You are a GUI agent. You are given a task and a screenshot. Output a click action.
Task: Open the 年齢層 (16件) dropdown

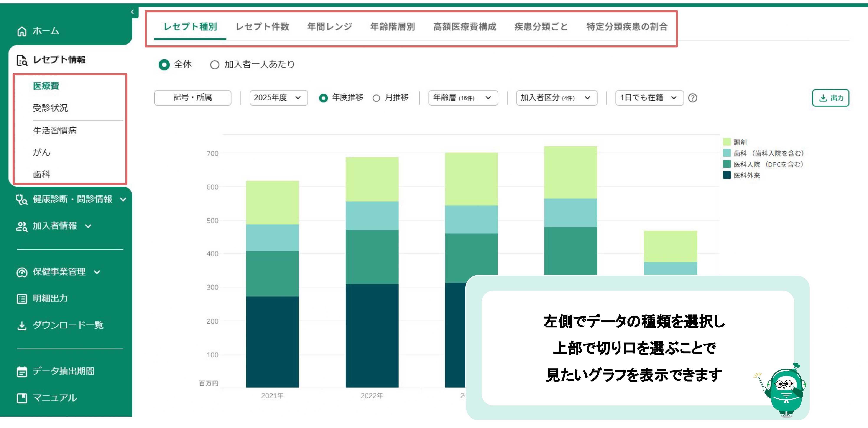coord(463,98)
